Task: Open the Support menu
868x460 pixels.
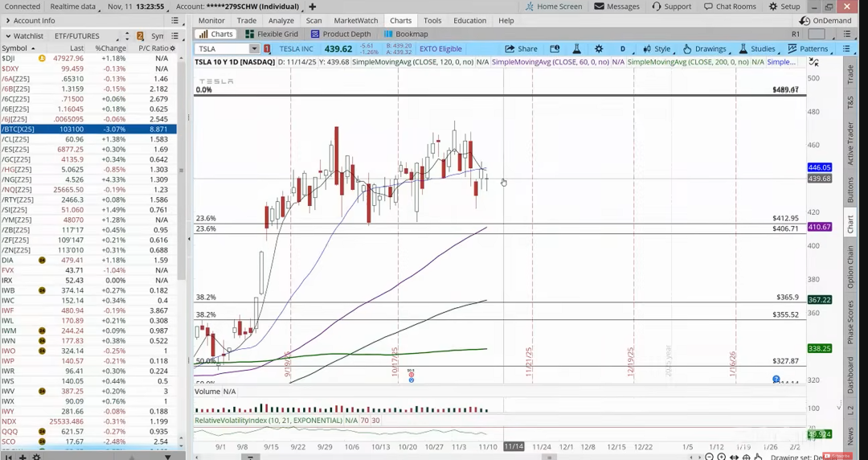Action: click(x=671, y=6)
